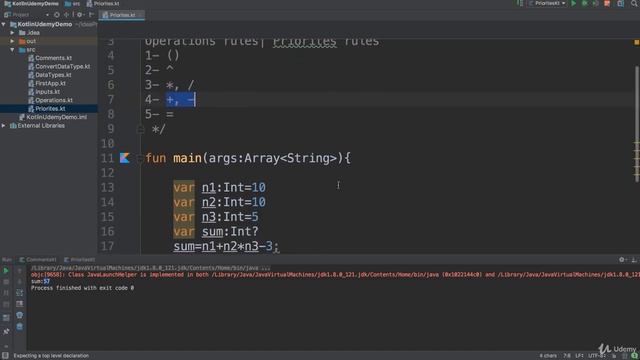Open Run panel settings gear
Screen dimensions: 640x360
pos(622,260)
